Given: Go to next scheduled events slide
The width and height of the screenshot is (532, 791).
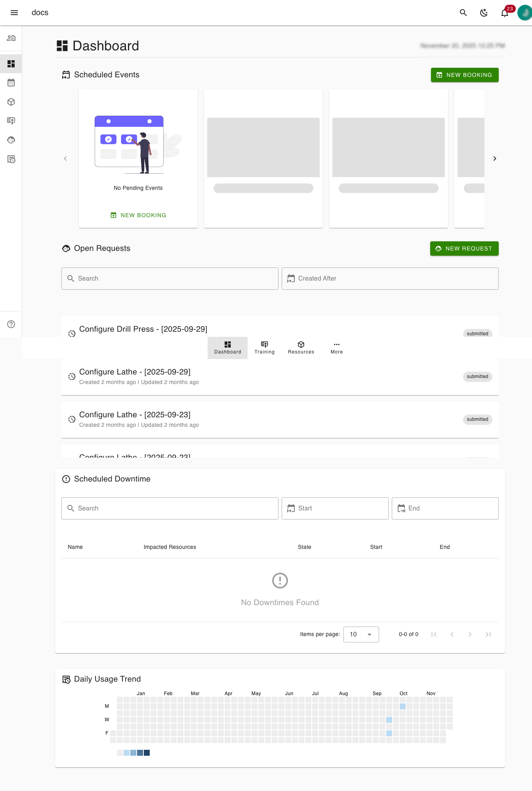Looking at the screenshot, I should [x=495, y=159].
